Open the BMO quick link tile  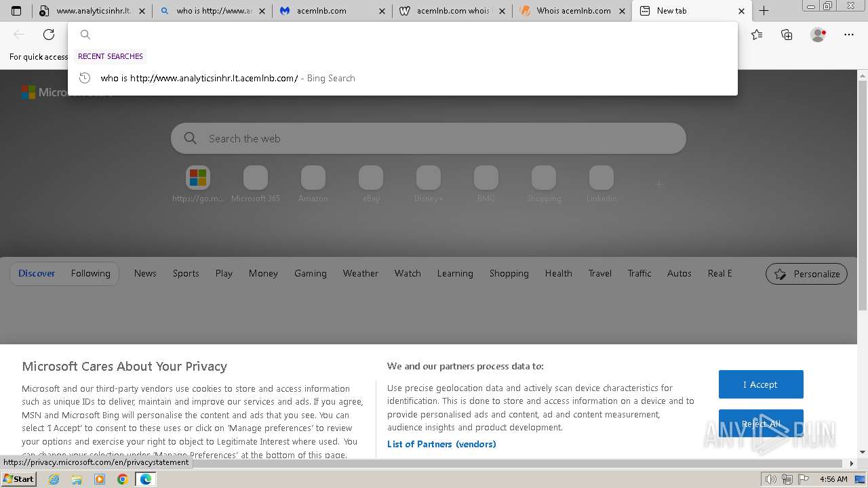[x=486, y=184]
